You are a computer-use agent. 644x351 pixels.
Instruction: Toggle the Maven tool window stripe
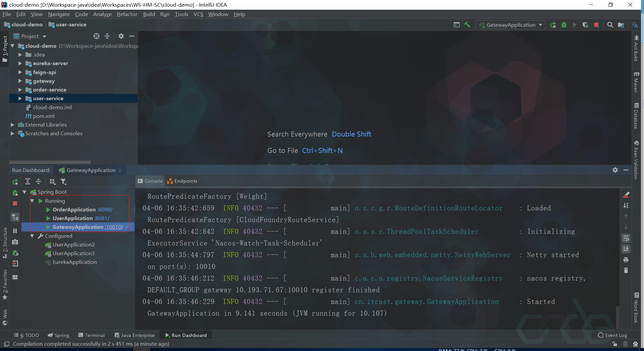636,82
